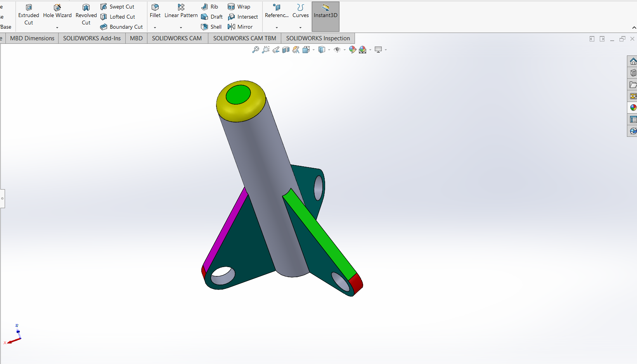This screenshot has width=637, height=364.
Task: Open Reference Geometry tool
Action: [277, 12]
